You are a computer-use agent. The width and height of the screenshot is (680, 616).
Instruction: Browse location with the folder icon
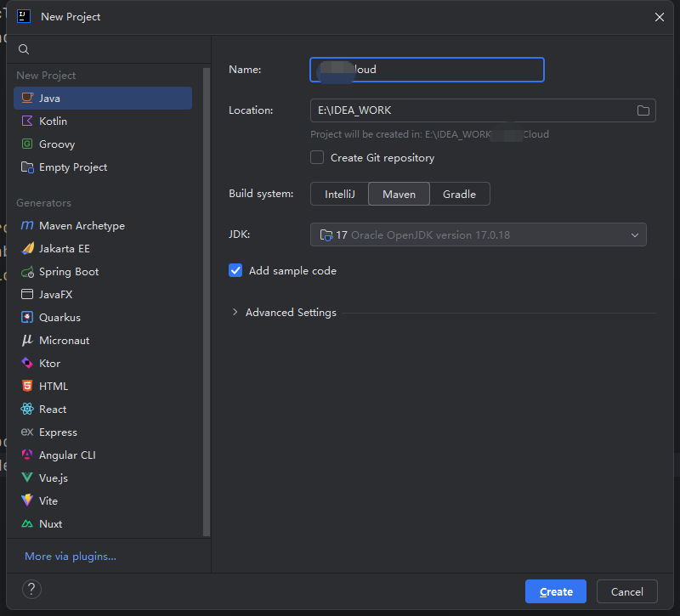[643, 110]
